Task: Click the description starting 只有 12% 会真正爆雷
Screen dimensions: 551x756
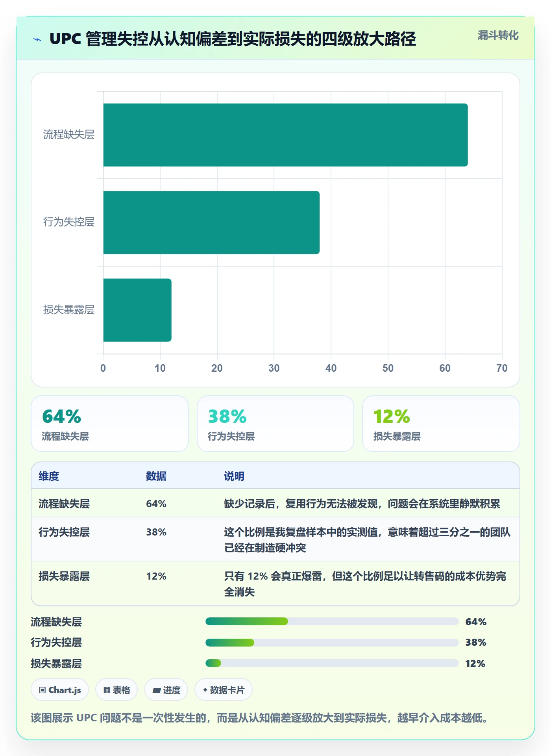Action: pos(365,584)
